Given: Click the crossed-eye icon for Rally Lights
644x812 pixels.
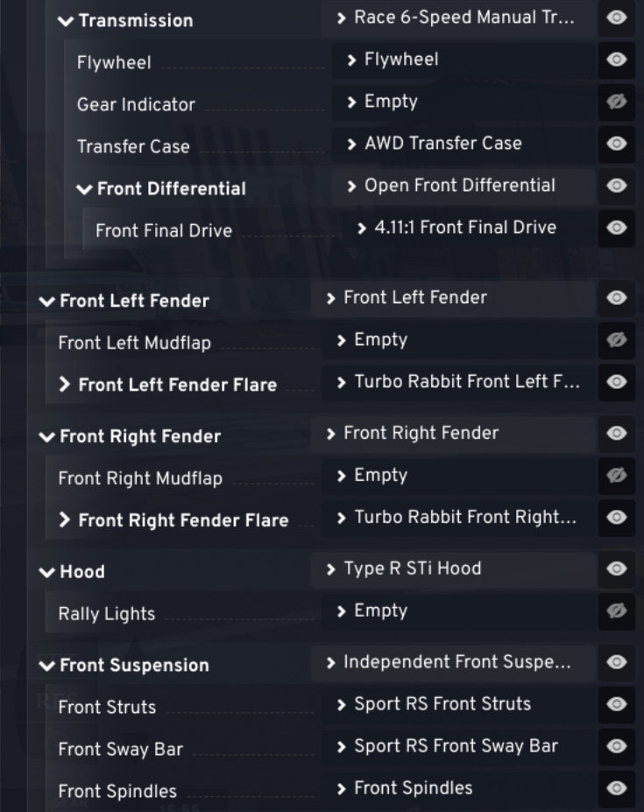Looking at the screenshot, I should pos(617,611).
